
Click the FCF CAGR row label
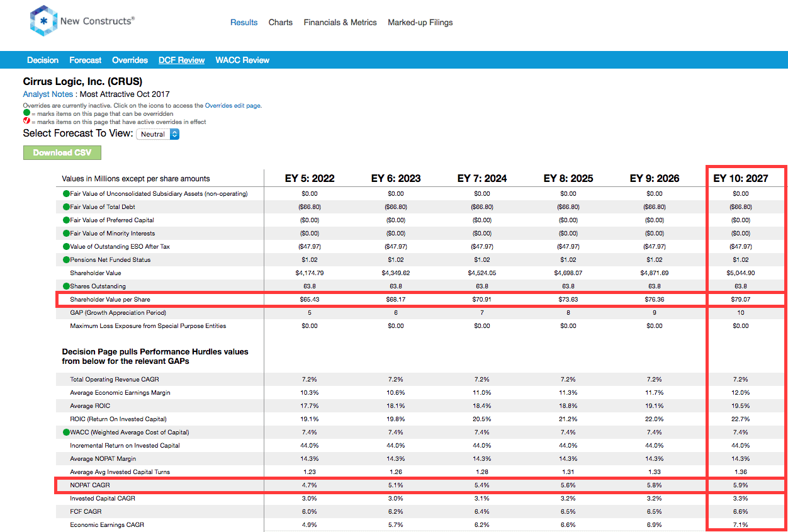click(x=86, y=512)
